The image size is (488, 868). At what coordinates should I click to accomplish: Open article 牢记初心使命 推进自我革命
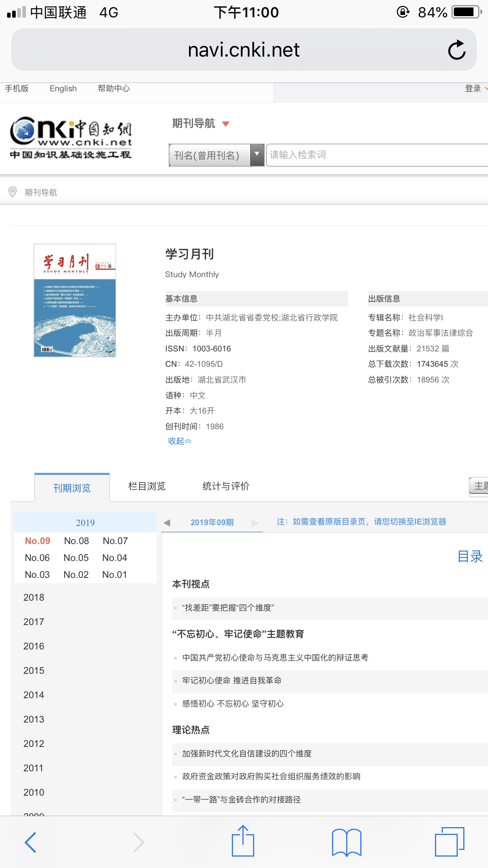pos(232,680)
